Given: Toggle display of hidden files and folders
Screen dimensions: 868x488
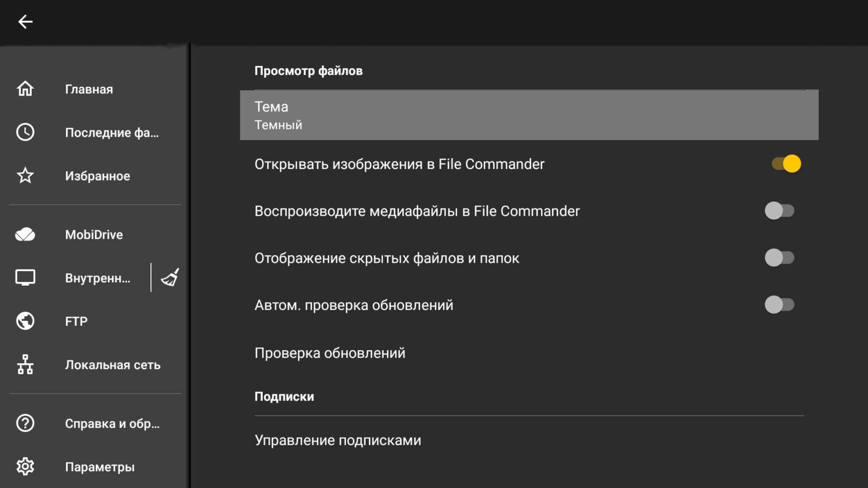Looking at the screenshot, I should (x=779, y=258).
